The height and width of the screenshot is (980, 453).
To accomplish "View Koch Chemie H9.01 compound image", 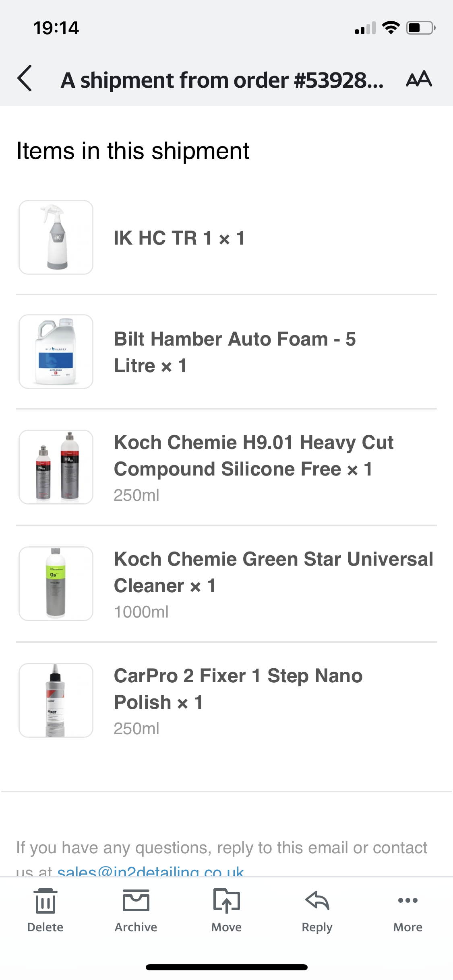I will point(56,467).
